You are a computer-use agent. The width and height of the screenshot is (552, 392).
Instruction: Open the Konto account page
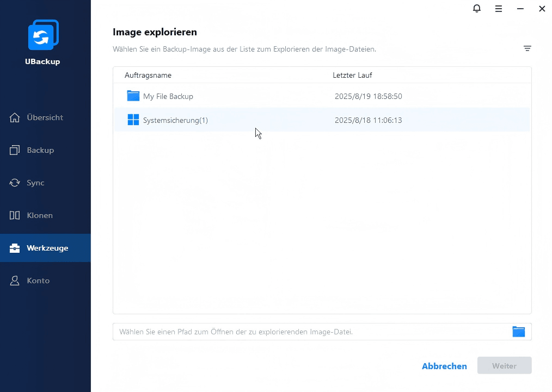coord(38,281)
